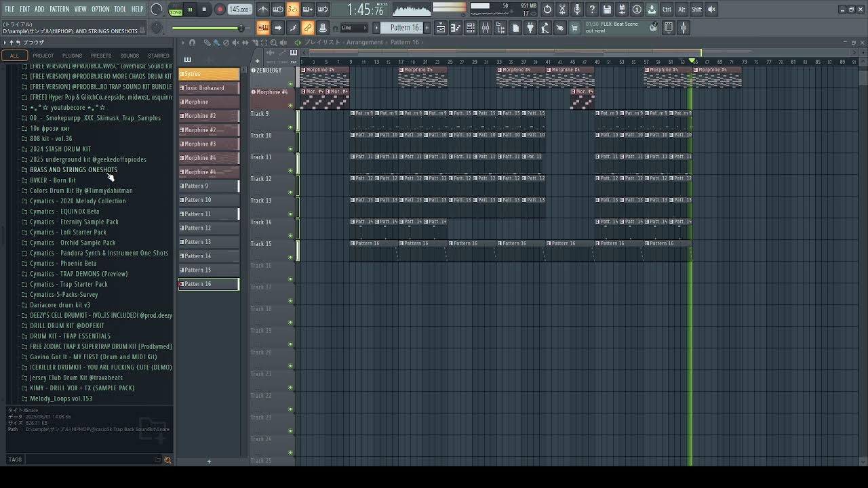The image size is (868, 488).
Task: Switch to the SOUNDS browser tab
Action: [130, 56]
